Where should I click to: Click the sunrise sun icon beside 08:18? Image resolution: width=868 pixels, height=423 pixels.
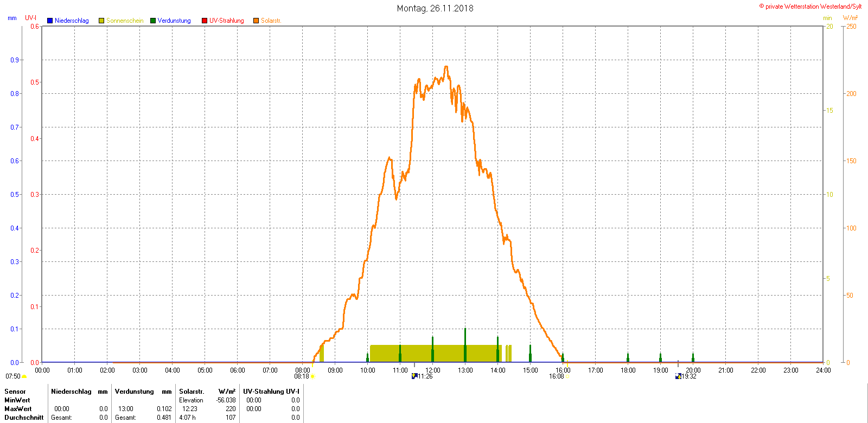pos(312,376)
